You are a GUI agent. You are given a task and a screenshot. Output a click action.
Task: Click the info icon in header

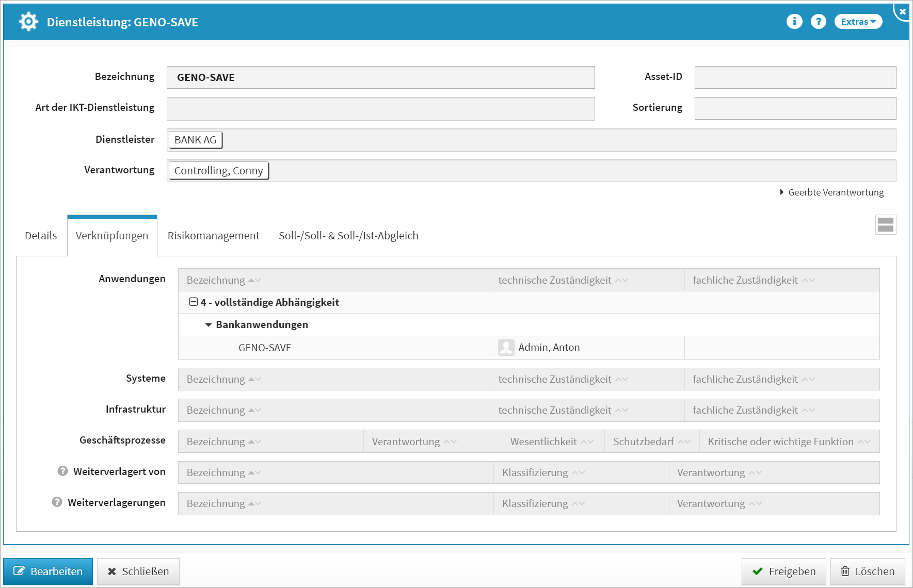[794, 22]
